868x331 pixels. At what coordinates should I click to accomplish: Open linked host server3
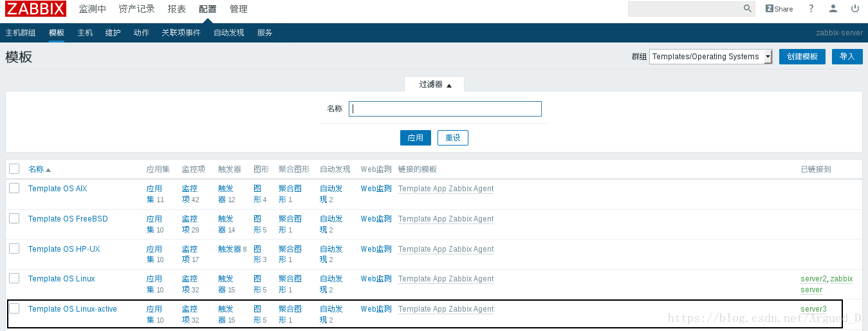coord(813,309)
